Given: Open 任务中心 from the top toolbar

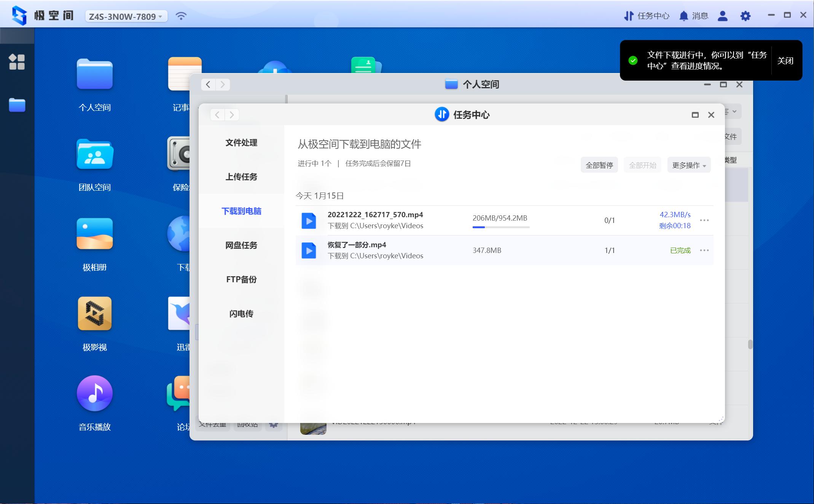Looking at the screenshot, I should [x=648, y=16].
